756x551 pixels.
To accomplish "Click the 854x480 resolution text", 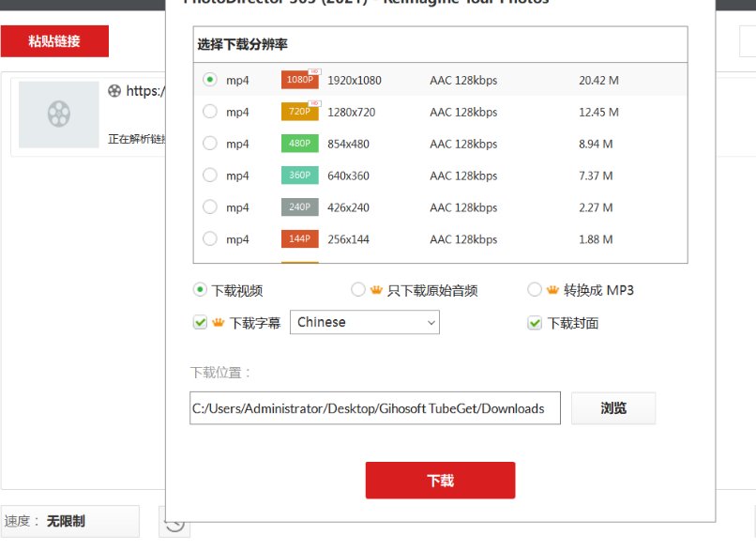I will [x=349, y=144].
